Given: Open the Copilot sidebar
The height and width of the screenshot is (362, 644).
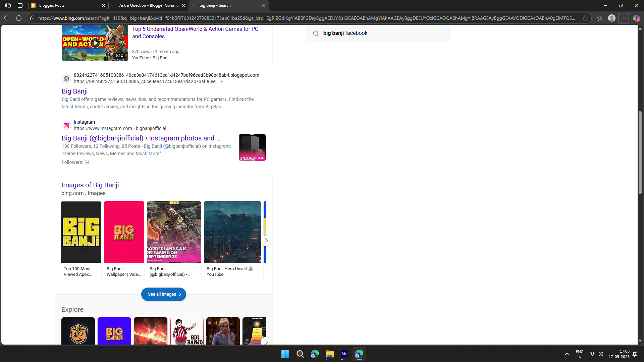Looking at the screenshot, I should coord(636,18).
